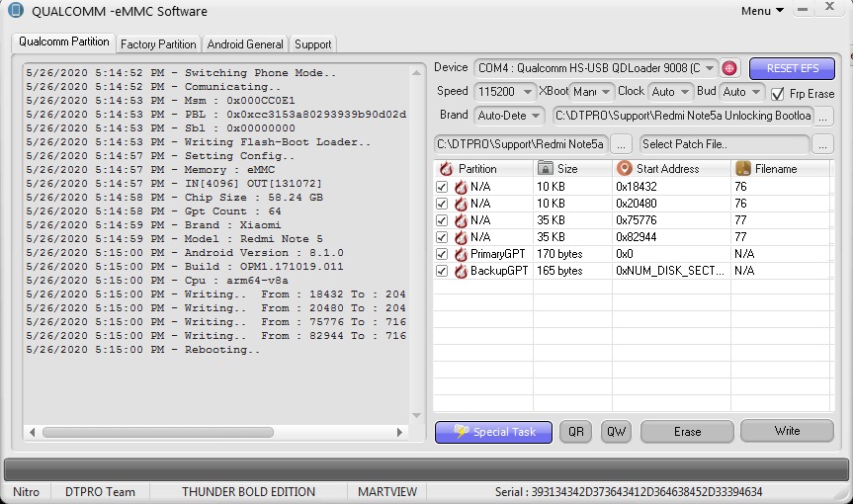Click flame icon on the 0x18432 row
Viewport: 853px width, 504px height.
tap(461, 187)
